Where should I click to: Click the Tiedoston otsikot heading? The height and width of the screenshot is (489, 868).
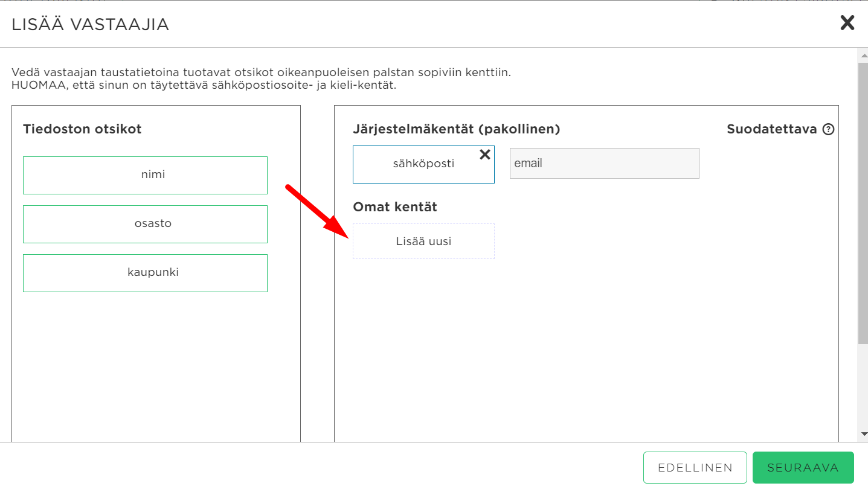[82, 129]
